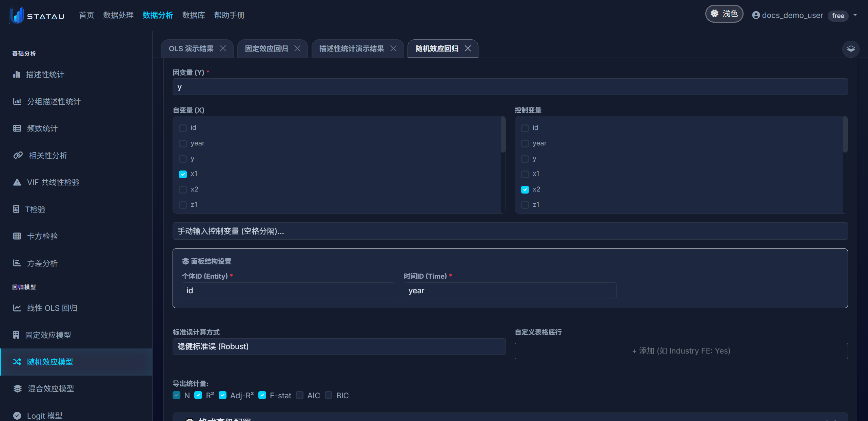Open the 个体ID (Entity) dropdown
The height and width of the screenshot is (421, 868).
click(288, 290)
